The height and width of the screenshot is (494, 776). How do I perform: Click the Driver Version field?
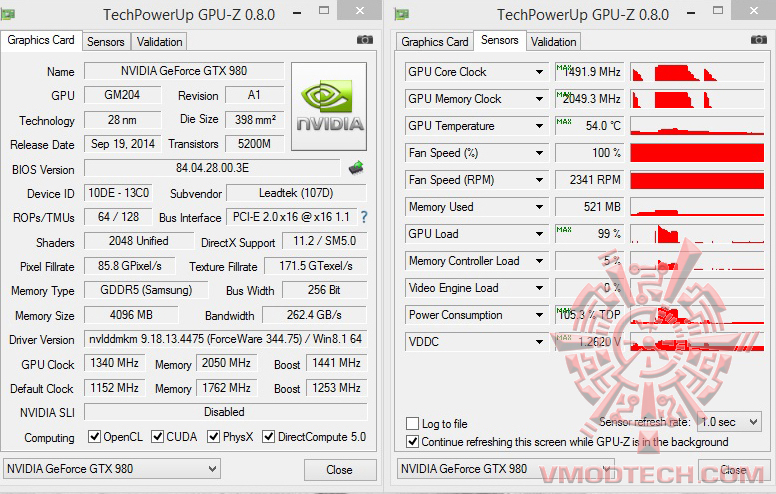(x=226, y=339)
